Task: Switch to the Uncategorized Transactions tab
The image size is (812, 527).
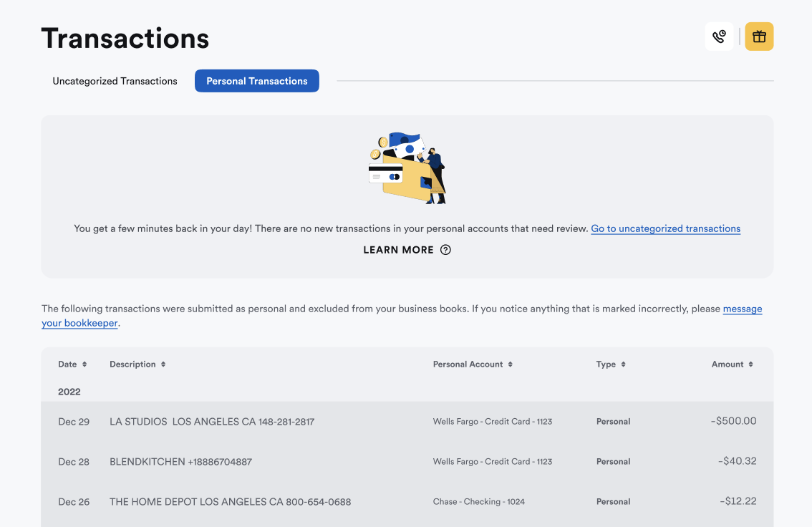Action: pos(114,81)
